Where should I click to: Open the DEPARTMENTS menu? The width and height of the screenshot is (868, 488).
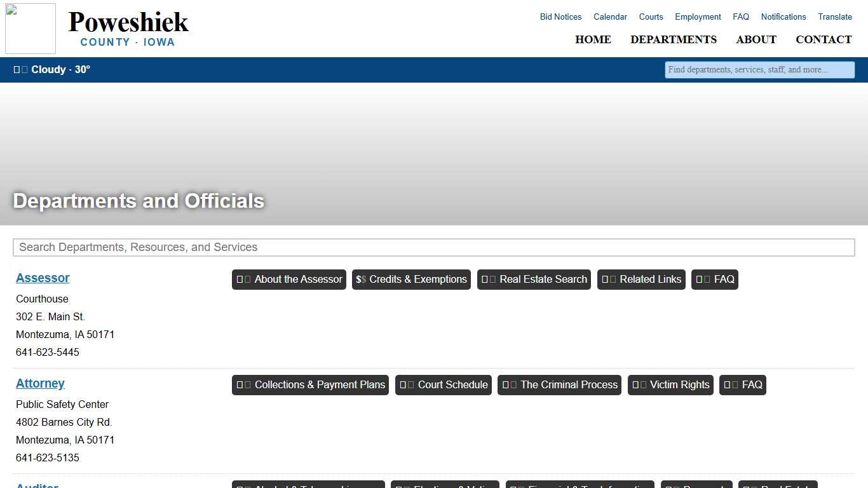674,39
